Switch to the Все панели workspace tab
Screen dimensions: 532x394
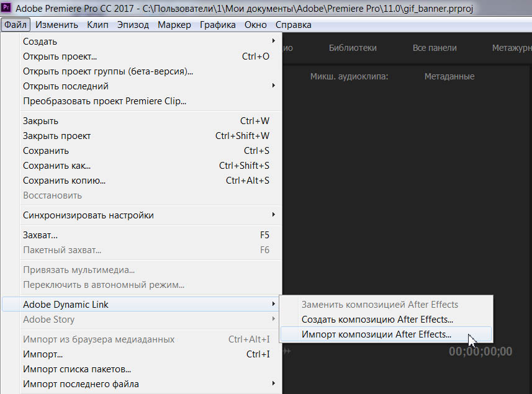pos(435,48)
